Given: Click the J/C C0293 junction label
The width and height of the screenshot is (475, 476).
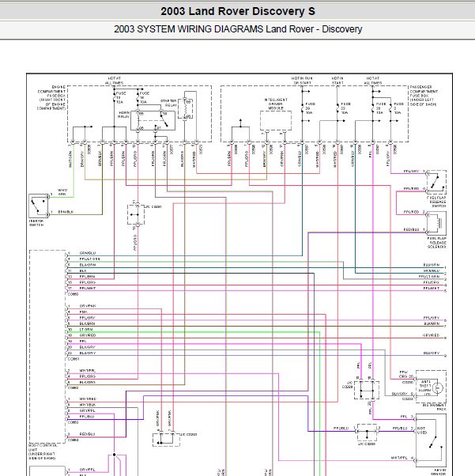Looking at the screenshot, I should click(189, 434).
